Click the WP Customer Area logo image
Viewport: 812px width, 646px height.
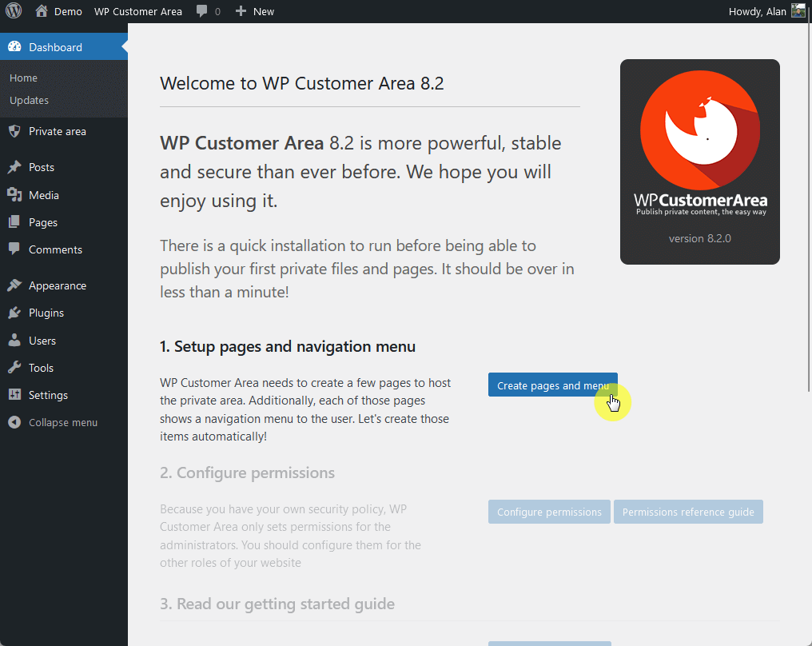(699, 161)
